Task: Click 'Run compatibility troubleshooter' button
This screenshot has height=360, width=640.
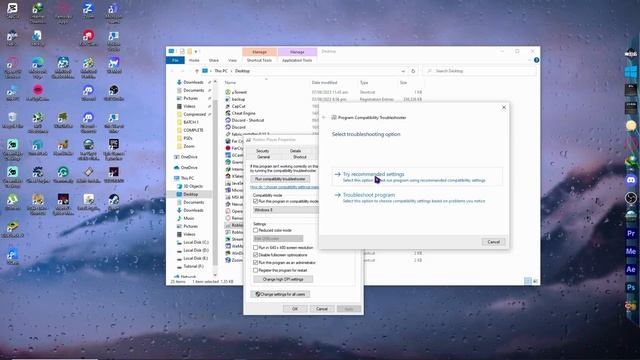Action: [280, 179]
